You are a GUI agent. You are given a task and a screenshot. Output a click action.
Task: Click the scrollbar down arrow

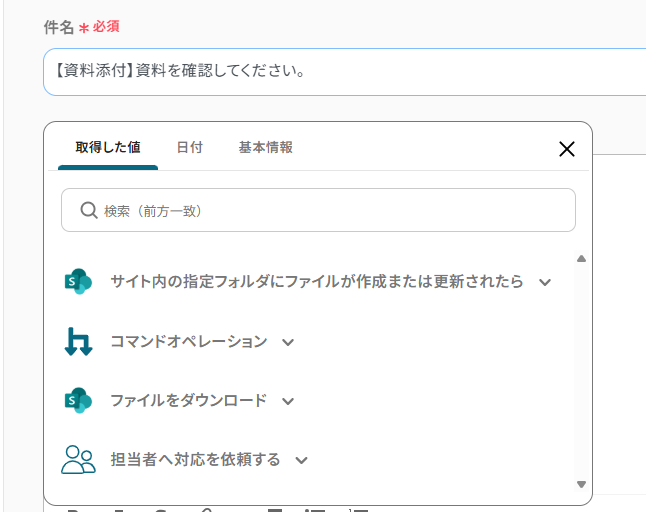pyautogui.click(x=581, y=484)
